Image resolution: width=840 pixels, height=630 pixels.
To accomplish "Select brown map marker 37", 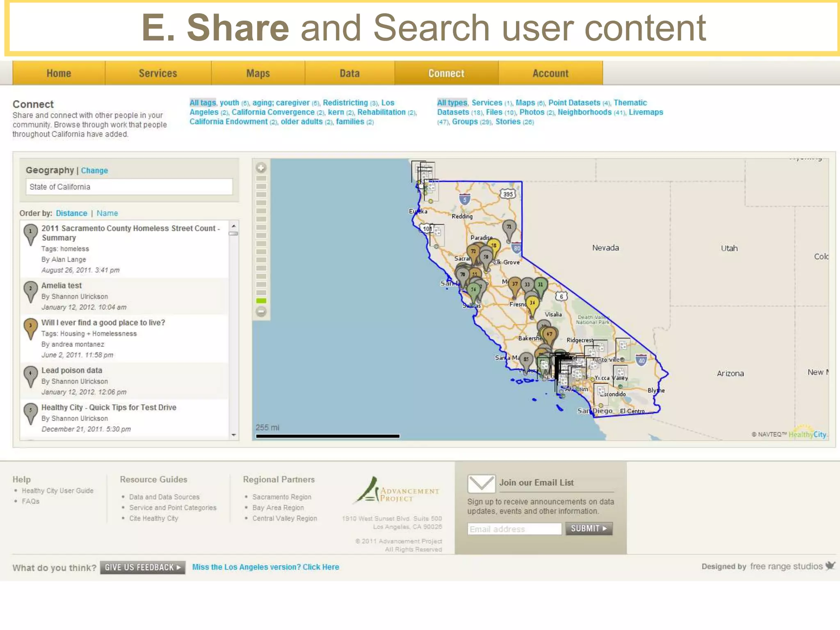I will pyautogui.click(x=515, y=286).
